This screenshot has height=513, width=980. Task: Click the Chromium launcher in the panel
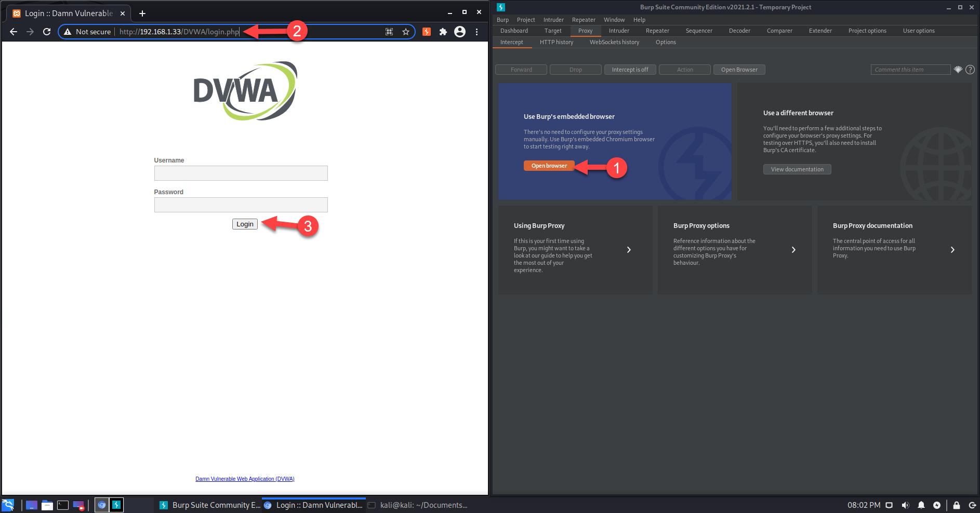pyautogui.click(x=102, y=505)
